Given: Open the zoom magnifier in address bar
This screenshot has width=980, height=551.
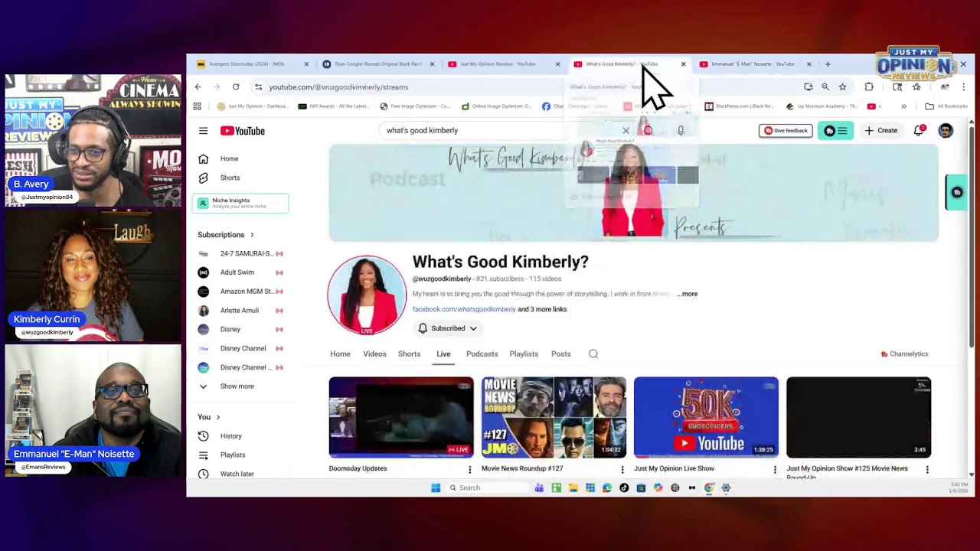Looking at the screenshot, I should [x=825, y=87].
